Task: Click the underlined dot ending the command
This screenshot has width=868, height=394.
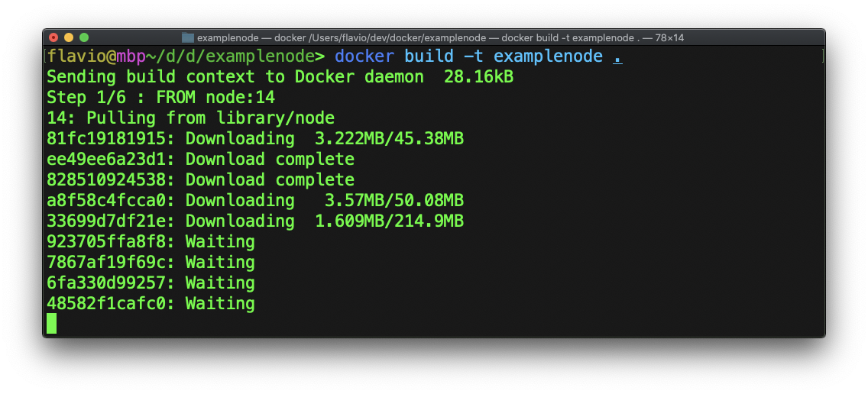Action: (x=617, y=57)
